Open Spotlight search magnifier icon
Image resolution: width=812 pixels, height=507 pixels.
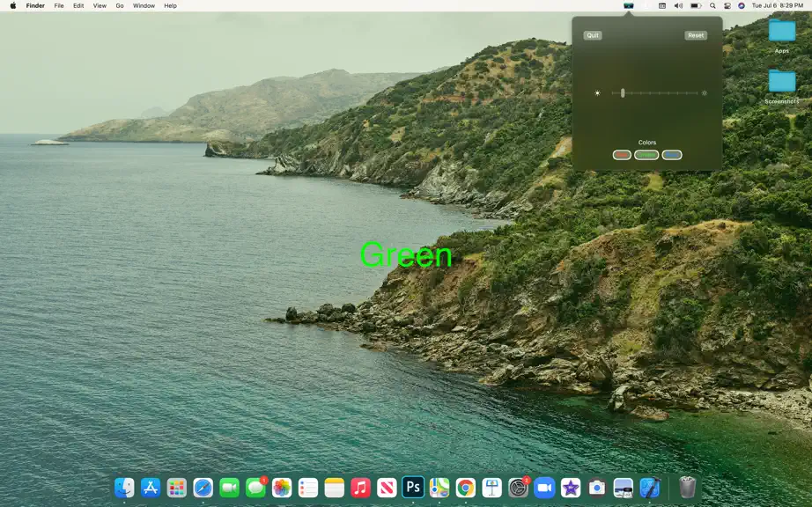712,5
